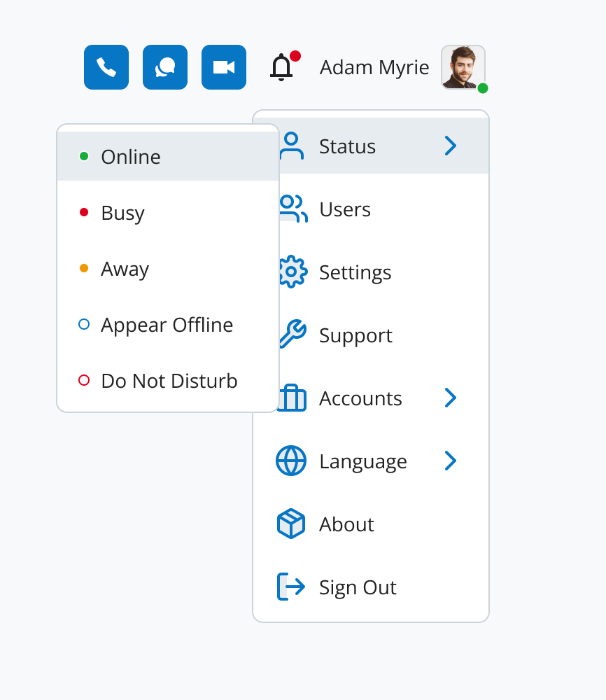This screenshot has height=700, width=606.
Task: Click the phone call button
Action: [106, 67]
